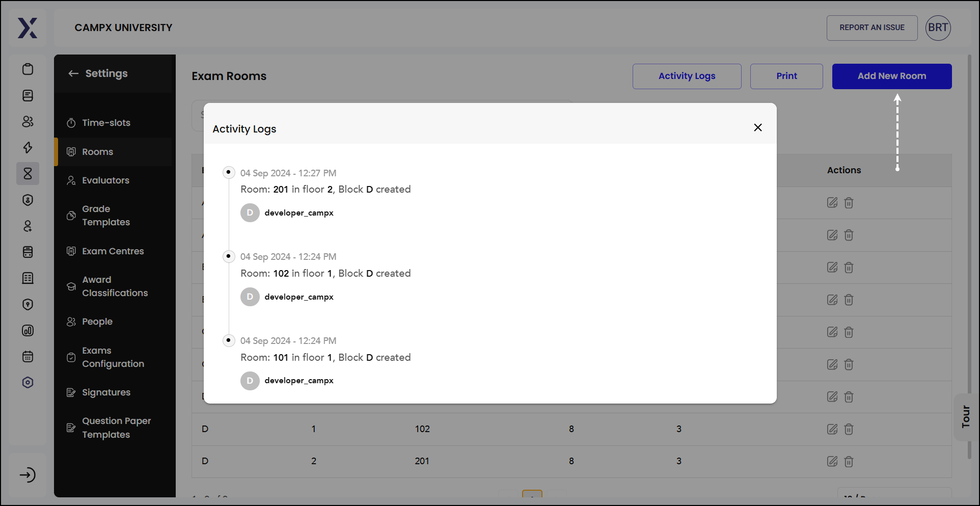980x506 pixels.
Task: Click the CampX logo icon
Action: click(28, 28)
